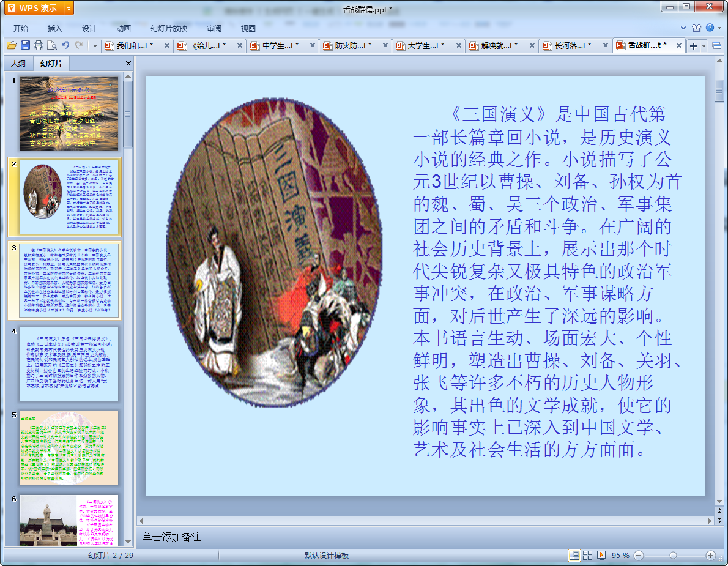Viewport: 728px width, 566px height.
Task: Click the oval 三国演义 picture on slide
Action: point(275,253)
